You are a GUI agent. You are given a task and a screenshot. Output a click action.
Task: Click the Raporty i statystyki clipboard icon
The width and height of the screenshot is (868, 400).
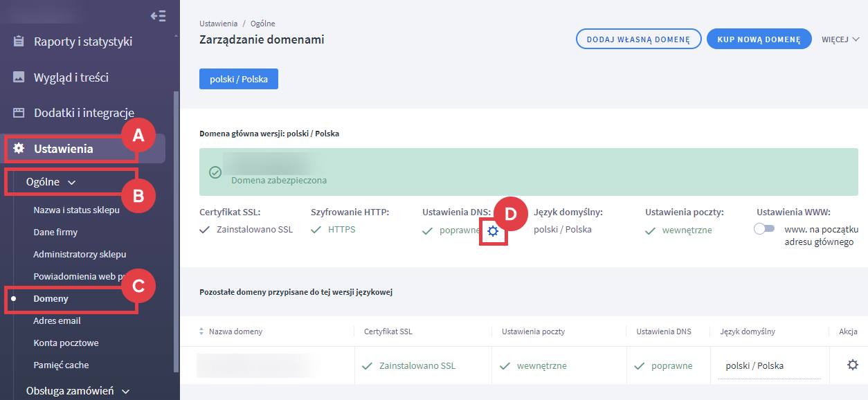click(19, 42)
